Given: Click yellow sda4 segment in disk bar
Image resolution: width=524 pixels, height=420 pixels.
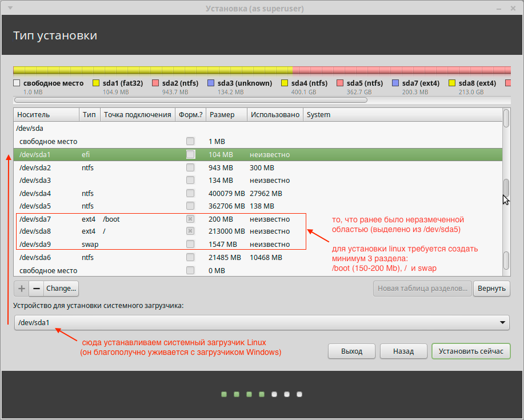Looking at the screenshot, I should (153, 70).
